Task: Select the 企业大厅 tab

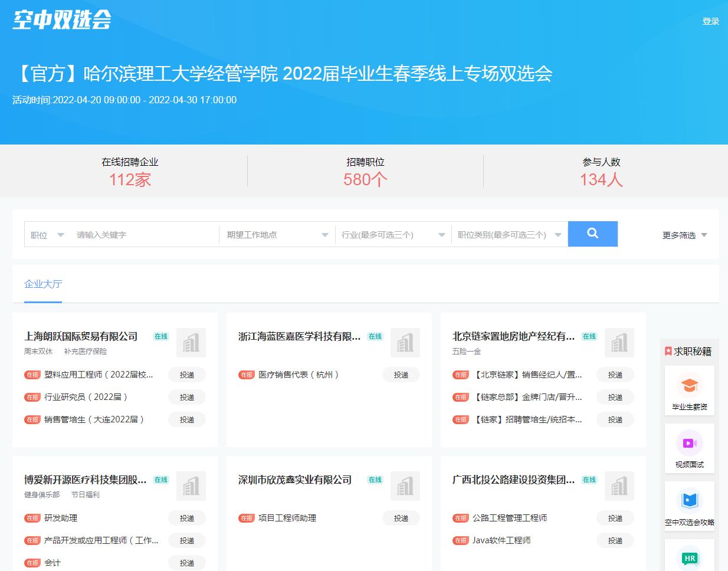Action: 43,284
